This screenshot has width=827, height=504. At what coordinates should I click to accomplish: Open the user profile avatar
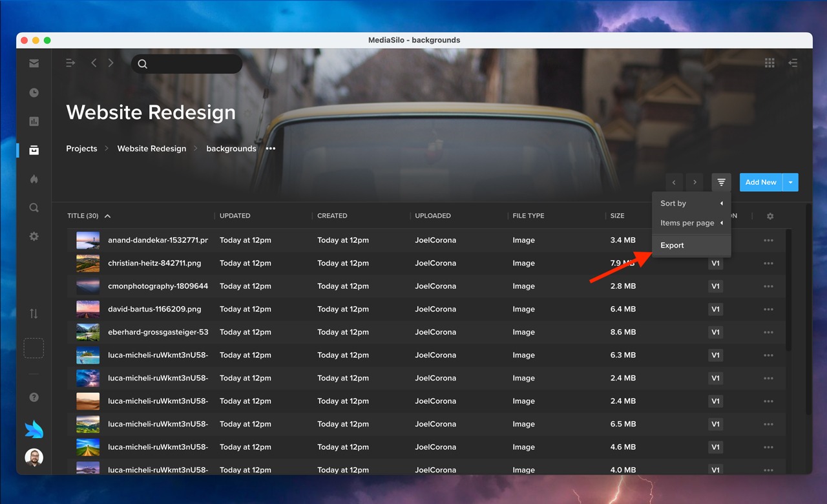tap(34, 458)
